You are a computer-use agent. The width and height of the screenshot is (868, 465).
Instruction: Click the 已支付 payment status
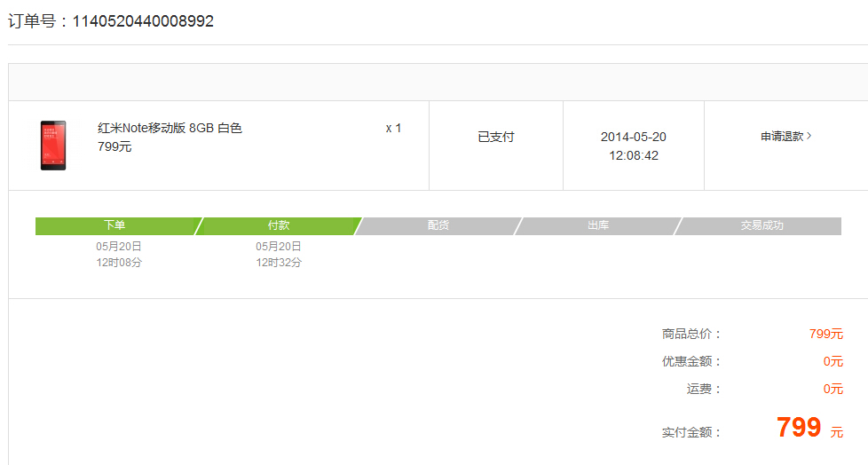coord(496,137)
